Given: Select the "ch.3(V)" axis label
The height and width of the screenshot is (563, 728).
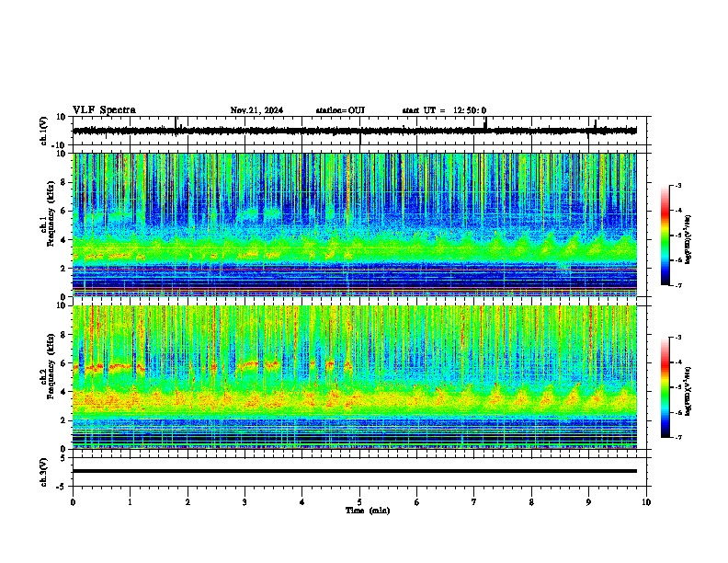Looking at the screenshot, I should [x=44, y=473].
